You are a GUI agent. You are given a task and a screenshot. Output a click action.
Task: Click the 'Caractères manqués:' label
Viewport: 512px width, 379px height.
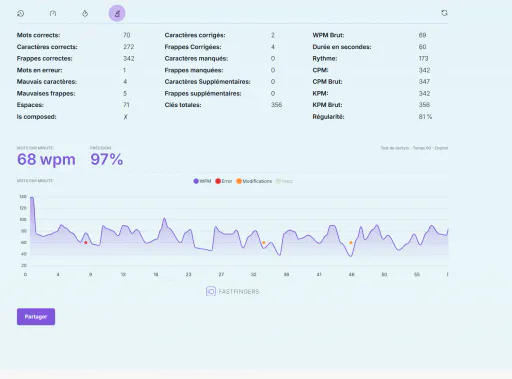pos(196,58)
